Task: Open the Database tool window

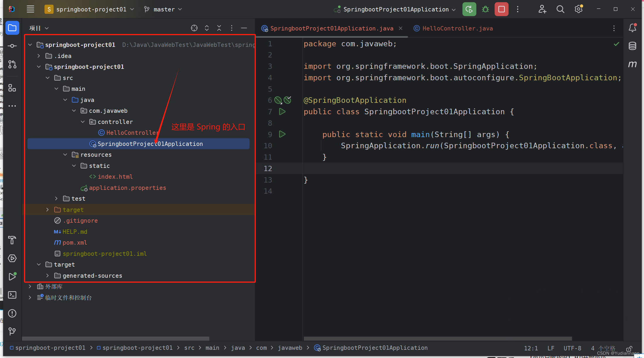Action: [633, 46]
